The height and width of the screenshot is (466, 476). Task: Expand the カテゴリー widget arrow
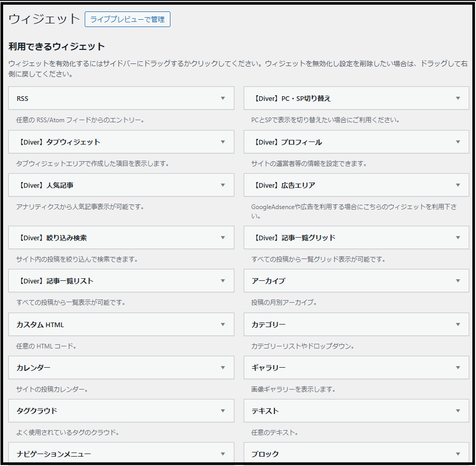click(458, 325)
